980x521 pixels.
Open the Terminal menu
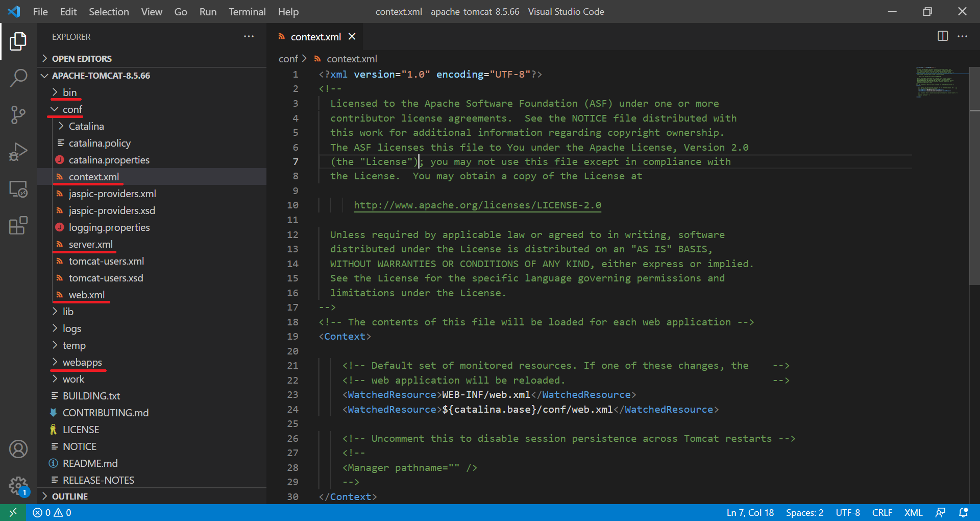(x=247, y=12)
